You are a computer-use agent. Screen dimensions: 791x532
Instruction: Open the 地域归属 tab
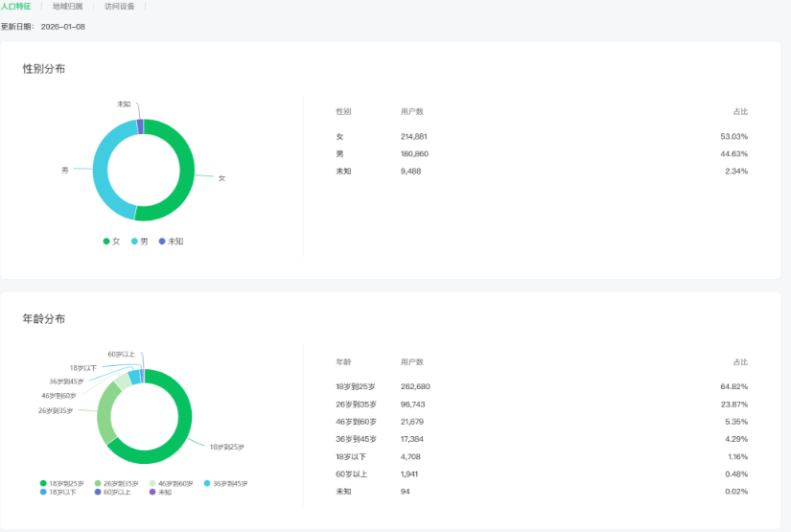[68, 7]
